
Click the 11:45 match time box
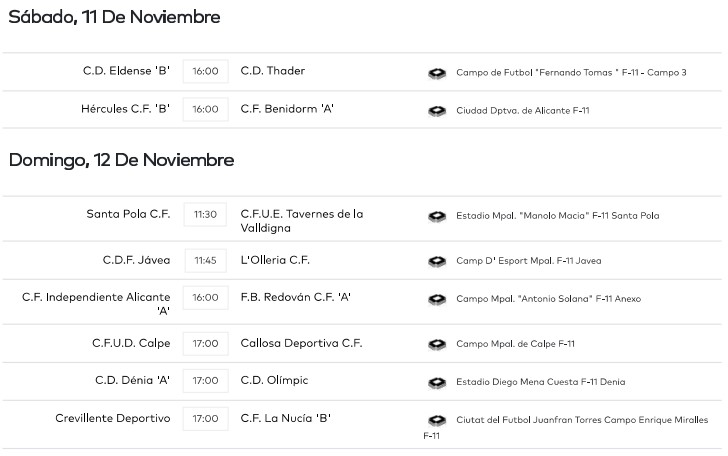205,261
